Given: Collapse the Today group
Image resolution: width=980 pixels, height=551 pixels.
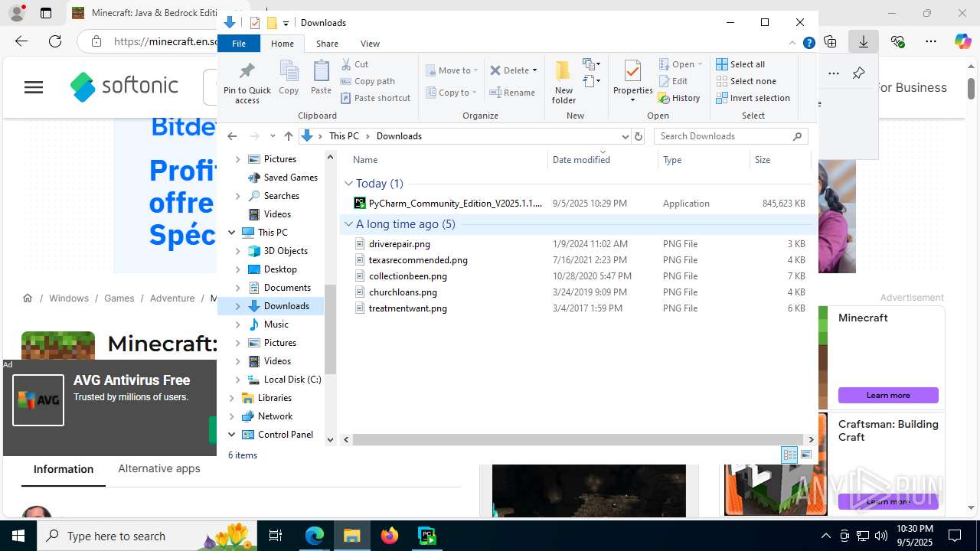Looking at the screenshot, I should click(348, 183).
